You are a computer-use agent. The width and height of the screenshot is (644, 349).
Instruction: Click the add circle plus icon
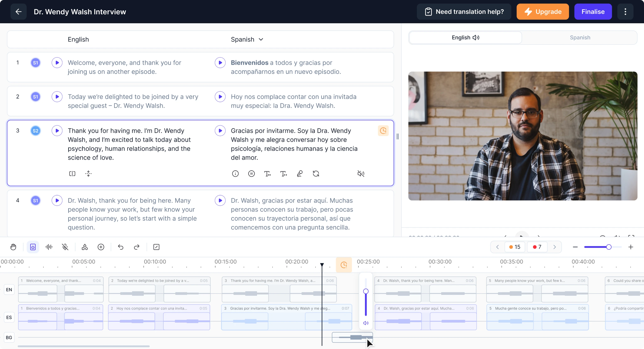101,247
